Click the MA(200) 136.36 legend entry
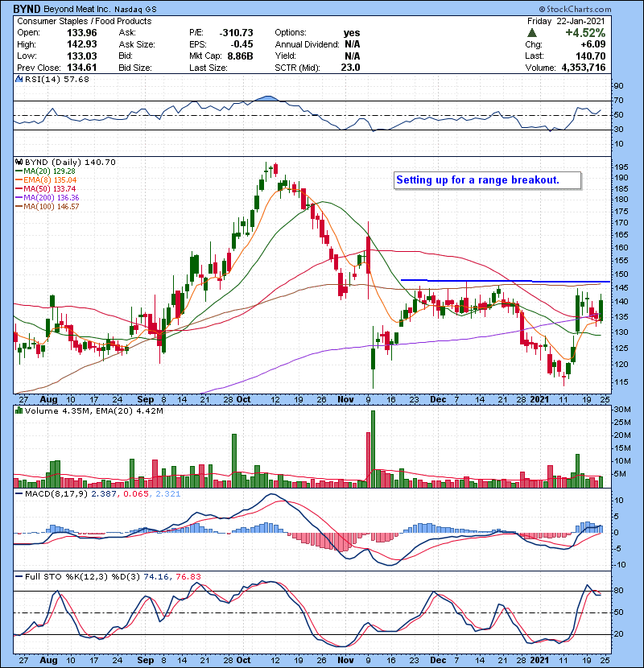 click(x=47, y=198)
